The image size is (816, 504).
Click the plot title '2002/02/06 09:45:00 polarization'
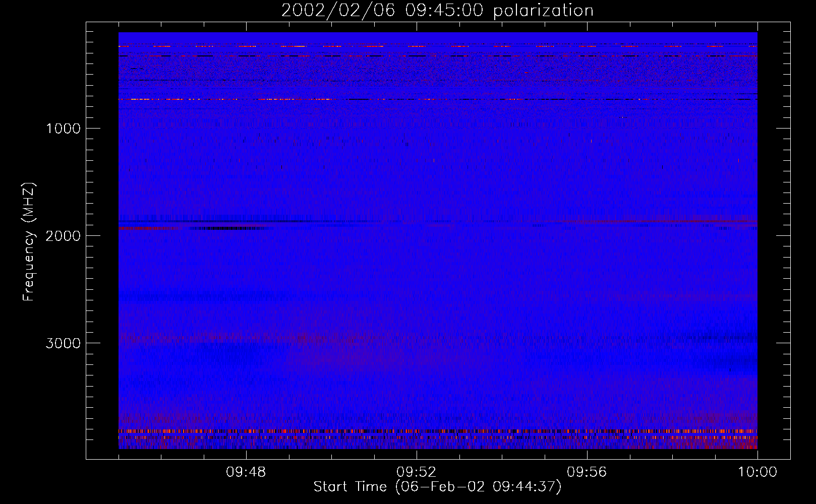click(x=437, y=11)
